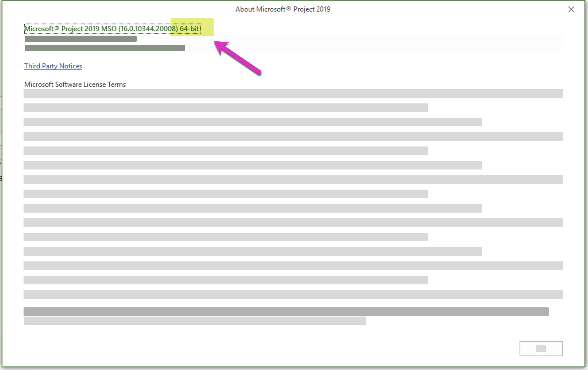Click the Microsoft Software License Terms heading
The height and width of the screenshot is (370, 588).
pyautogui.click(x=75, y=84)
